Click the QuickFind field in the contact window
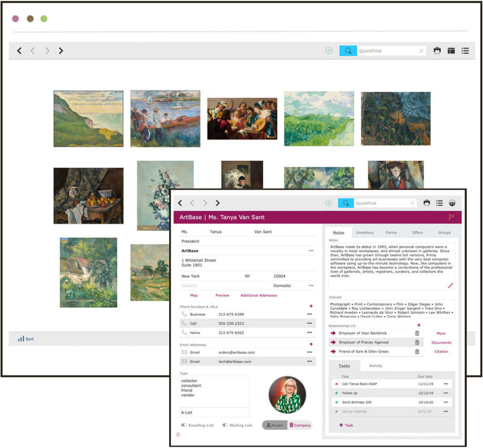 tap(382, 203)
